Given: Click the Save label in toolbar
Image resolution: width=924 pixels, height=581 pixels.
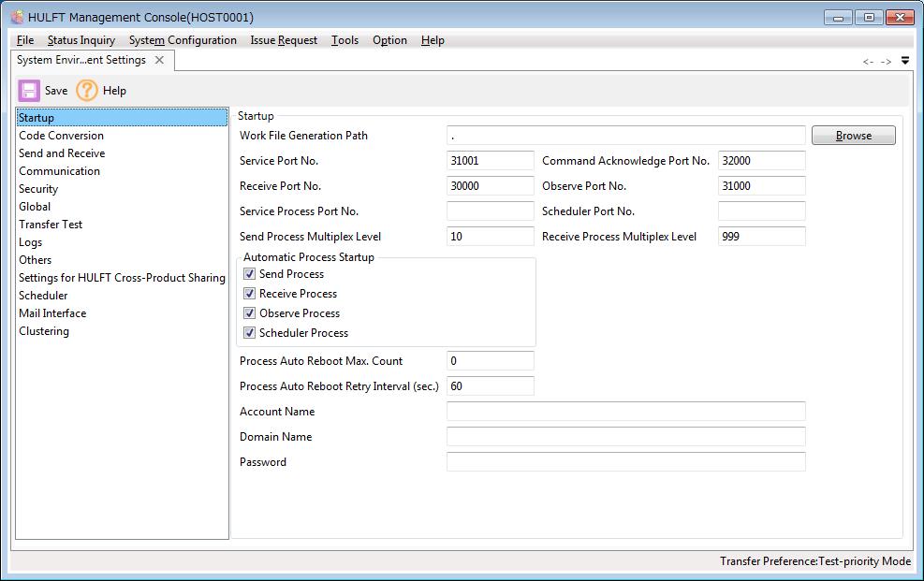Looking at the screenshot, I should point(56,91).
